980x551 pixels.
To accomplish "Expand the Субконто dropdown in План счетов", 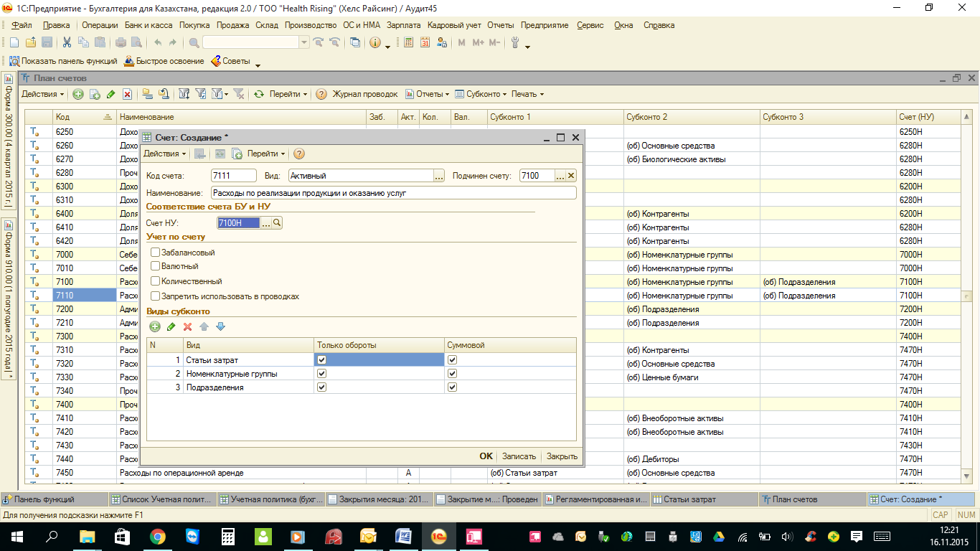I will tap(481, 94).
